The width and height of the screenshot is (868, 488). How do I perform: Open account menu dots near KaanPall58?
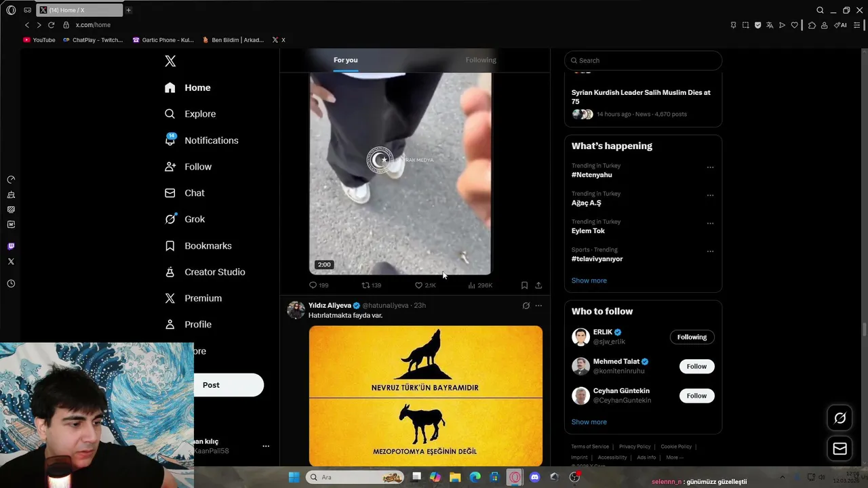266,446
